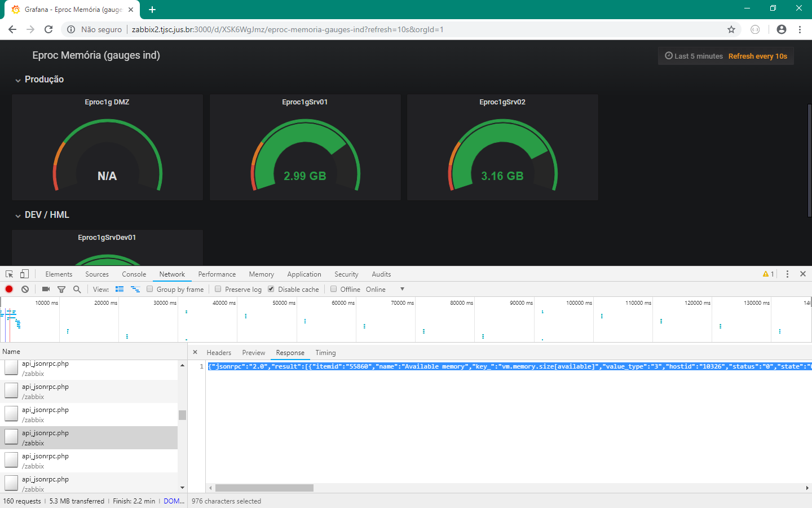Uncheck the Disable cache checkbox
Screen dimensions: 812x508
(271, 289)
